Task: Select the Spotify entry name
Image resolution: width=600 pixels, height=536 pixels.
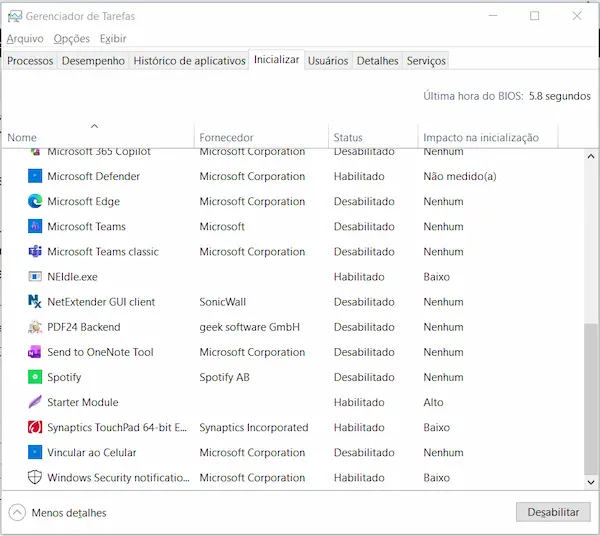Action: [x=64, y=377]
